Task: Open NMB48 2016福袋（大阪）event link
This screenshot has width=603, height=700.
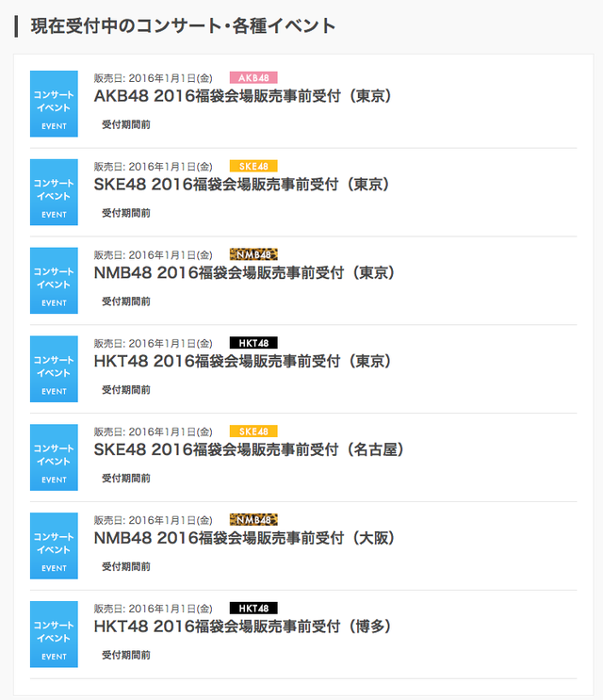Action: coord(244,539)
